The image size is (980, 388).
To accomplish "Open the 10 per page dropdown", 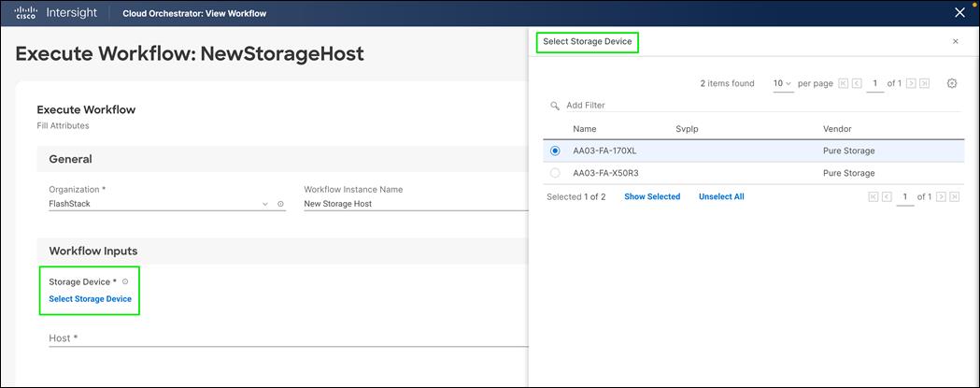I will point(782,83).
